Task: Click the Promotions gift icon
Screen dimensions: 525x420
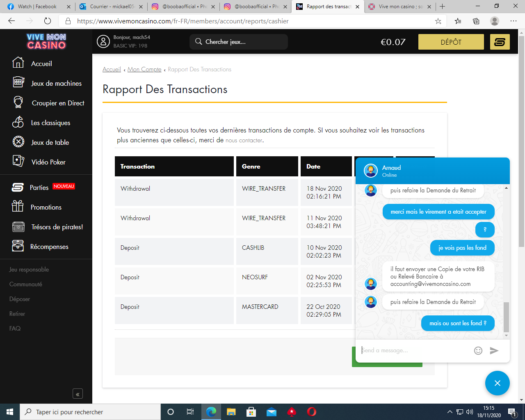Action: [x=18, y=206]
